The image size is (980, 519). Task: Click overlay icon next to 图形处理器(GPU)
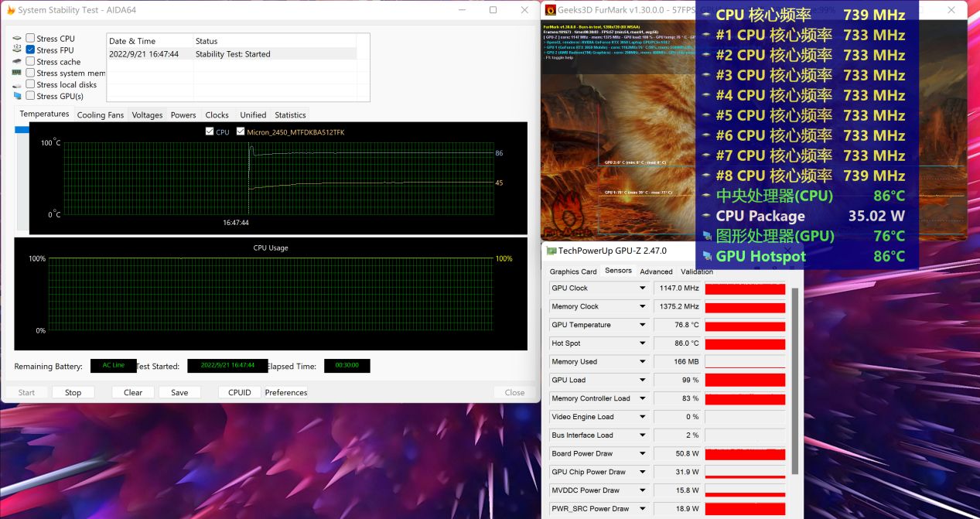706,236
